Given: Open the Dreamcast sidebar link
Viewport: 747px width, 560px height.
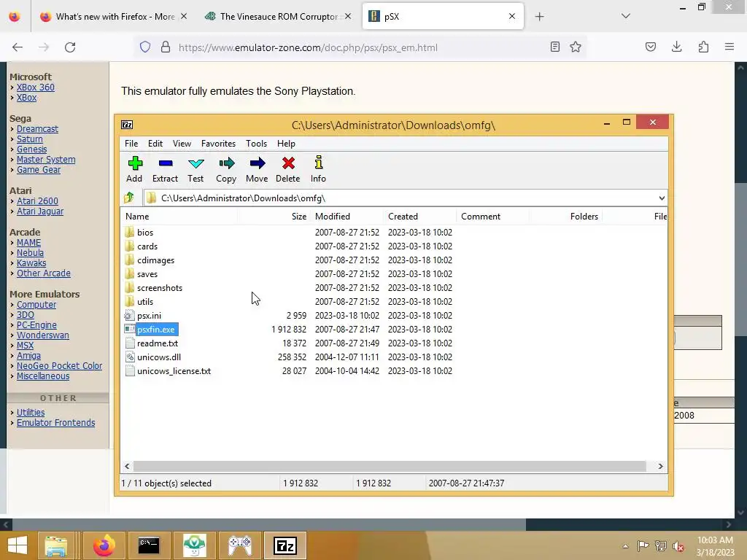Looking at the screenshot, I should point(38,128).
